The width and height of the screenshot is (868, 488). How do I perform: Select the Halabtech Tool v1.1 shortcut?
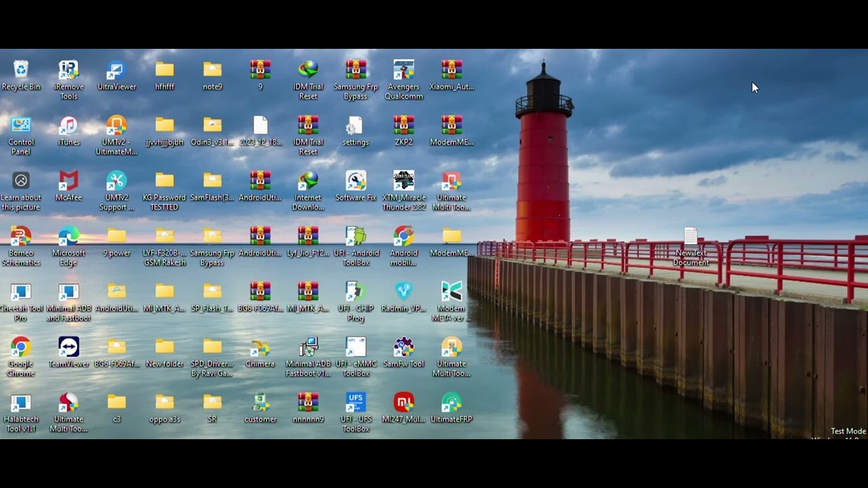[x=21, y=403]
